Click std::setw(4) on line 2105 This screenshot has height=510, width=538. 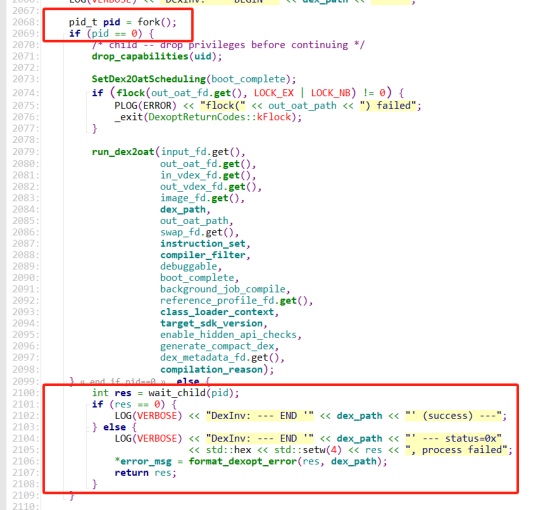308,450
